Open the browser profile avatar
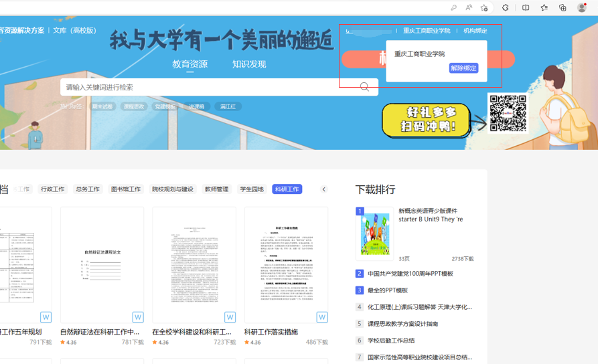The height and width of the screenshot is (364, 598). pos(581,8)
